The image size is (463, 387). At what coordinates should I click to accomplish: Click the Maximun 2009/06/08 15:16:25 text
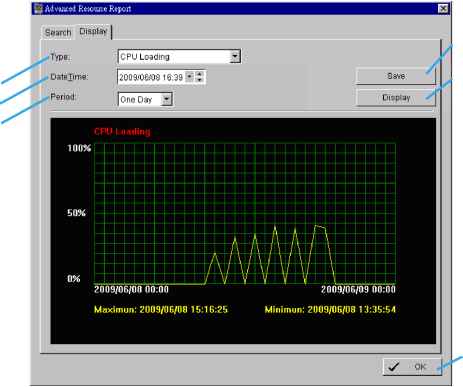(x=161, y=309)
